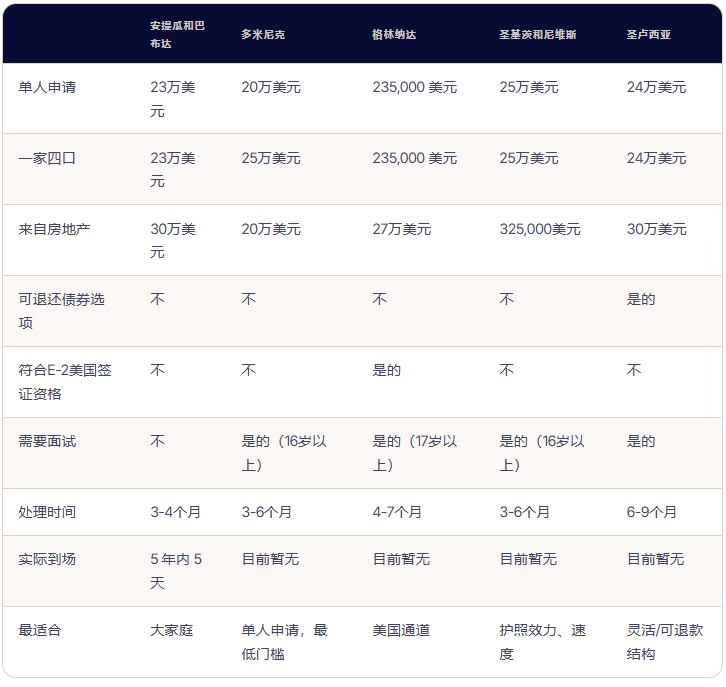Click the '多米尼克' column header
Image resolution: width=726 pixels, height=687 pixels.
click(263, 34)
